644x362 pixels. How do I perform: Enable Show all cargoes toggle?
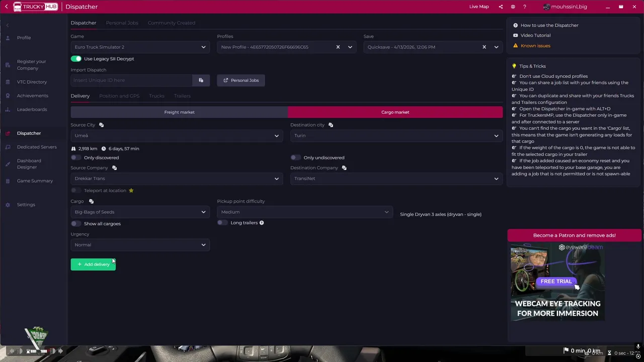pos(75,224)
